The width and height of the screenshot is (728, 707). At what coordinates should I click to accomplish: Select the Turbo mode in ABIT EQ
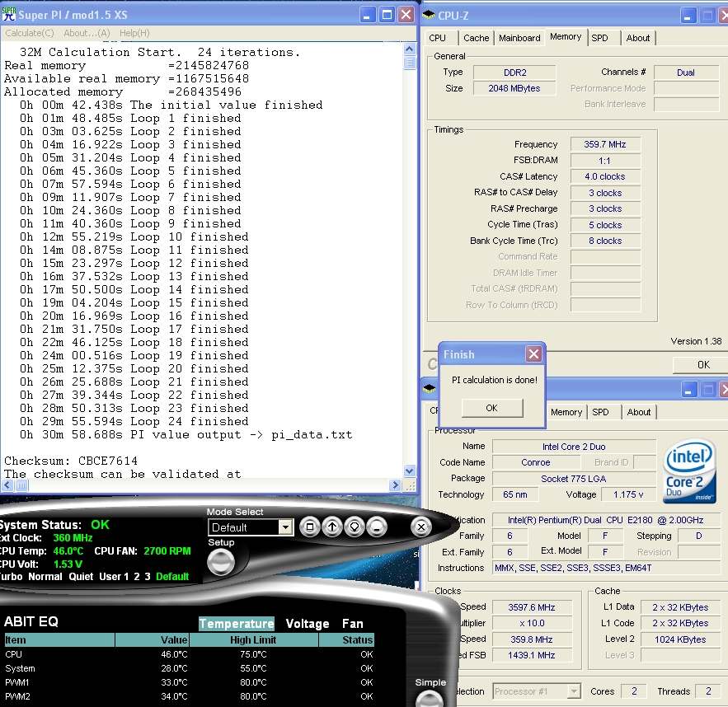pos(10,577)
